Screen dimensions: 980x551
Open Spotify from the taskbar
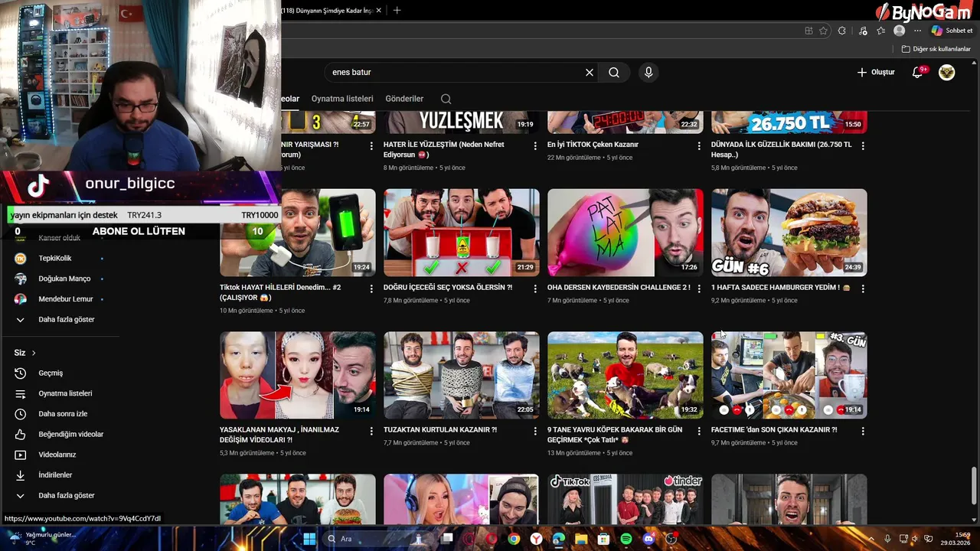[x=626, y=539]
